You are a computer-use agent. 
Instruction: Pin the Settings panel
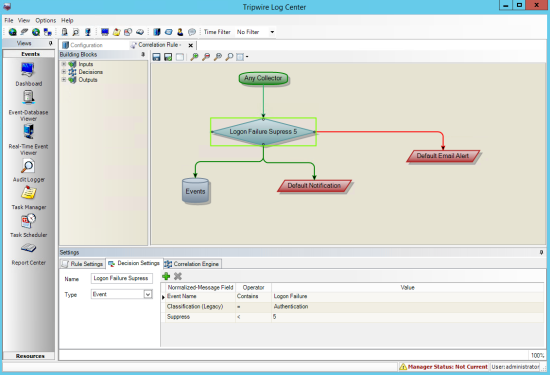click(x=541, y=252)
